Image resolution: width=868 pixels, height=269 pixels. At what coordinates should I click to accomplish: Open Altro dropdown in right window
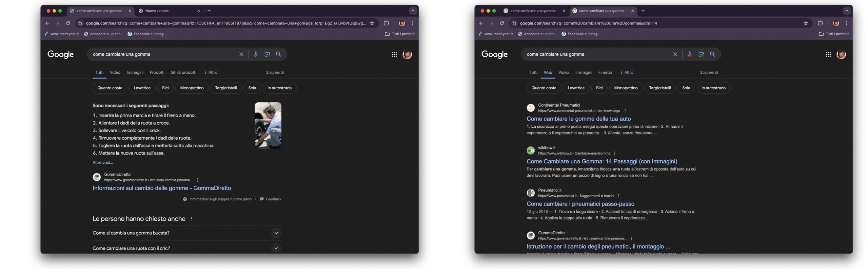[627, 72]
